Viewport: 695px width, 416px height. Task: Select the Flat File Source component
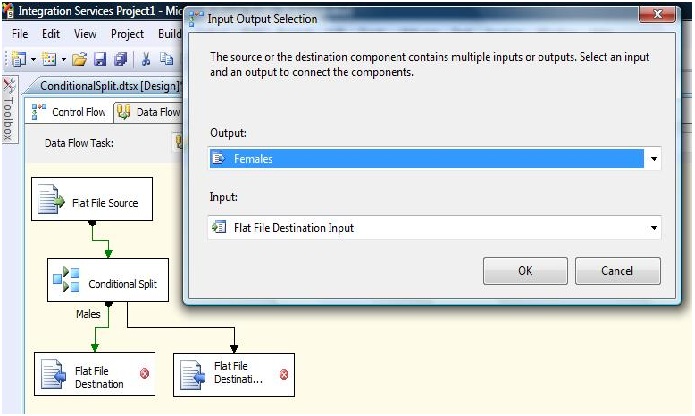pos(92,201)
